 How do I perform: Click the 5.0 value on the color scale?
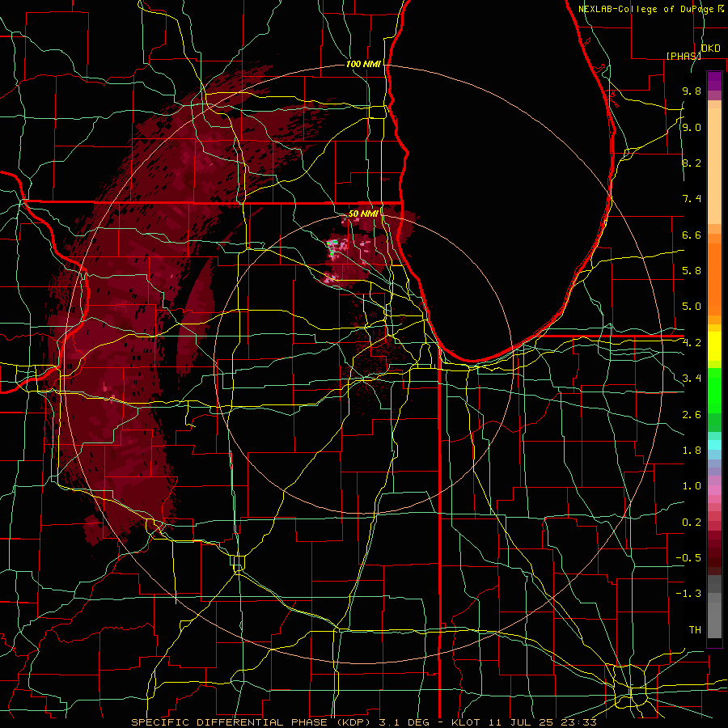692,307
